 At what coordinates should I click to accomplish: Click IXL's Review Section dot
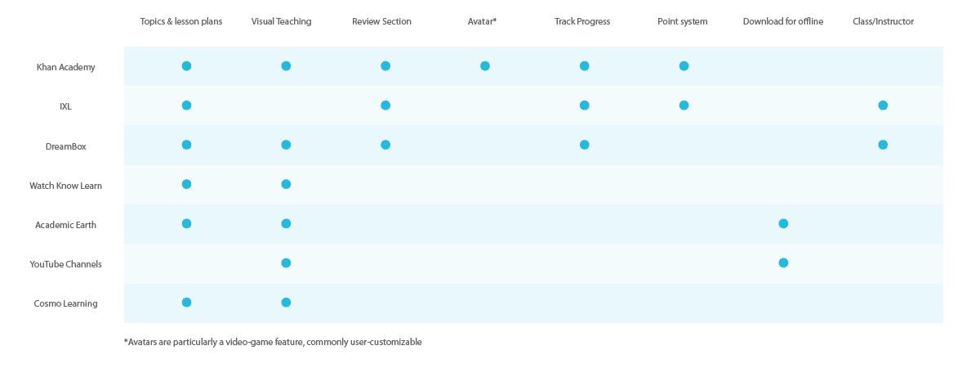click(385, 105)
